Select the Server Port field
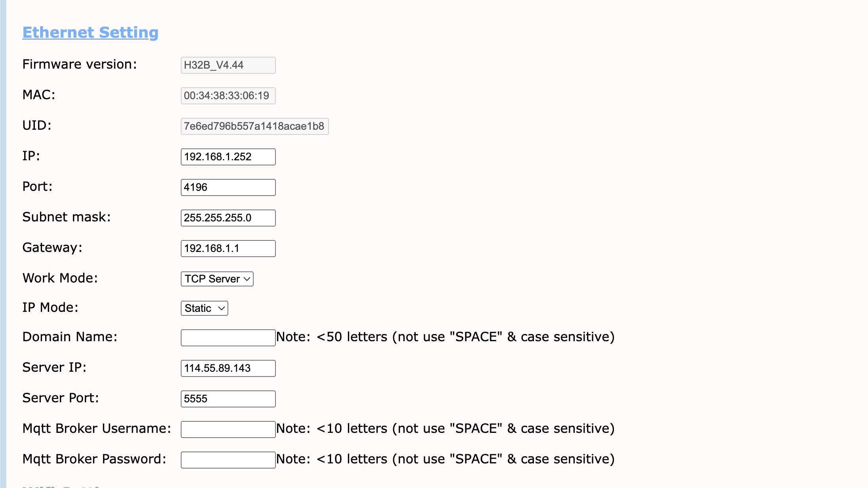Viewport: 868px width, 488px height. pos(228,399)
